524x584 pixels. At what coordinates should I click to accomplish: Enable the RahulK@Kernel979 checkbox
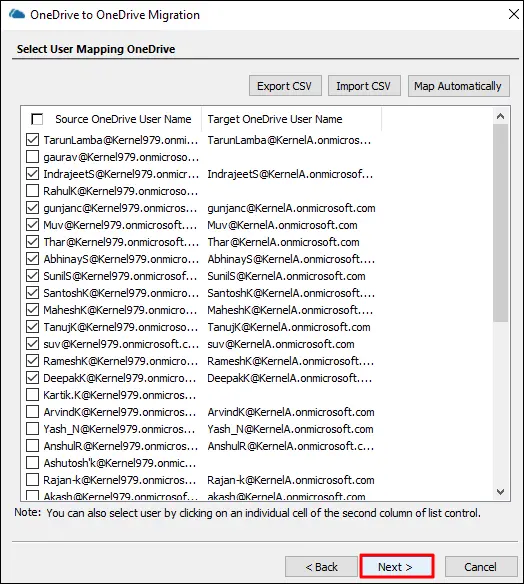coord(32,191)
